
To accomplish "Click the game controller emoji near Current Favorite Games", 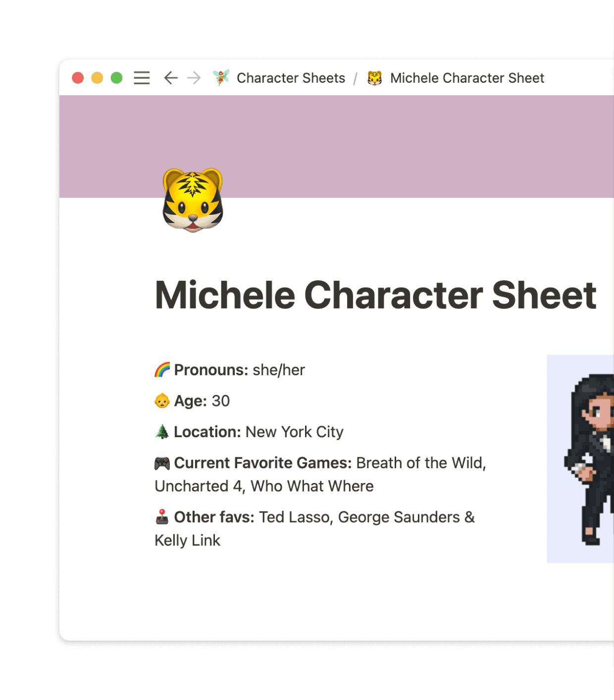I will pyautogui.click(x=161, y=462).
